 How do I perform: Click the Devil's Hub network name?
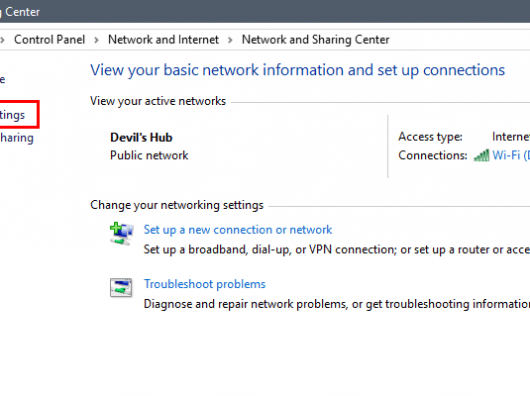[x=141, y=138]
